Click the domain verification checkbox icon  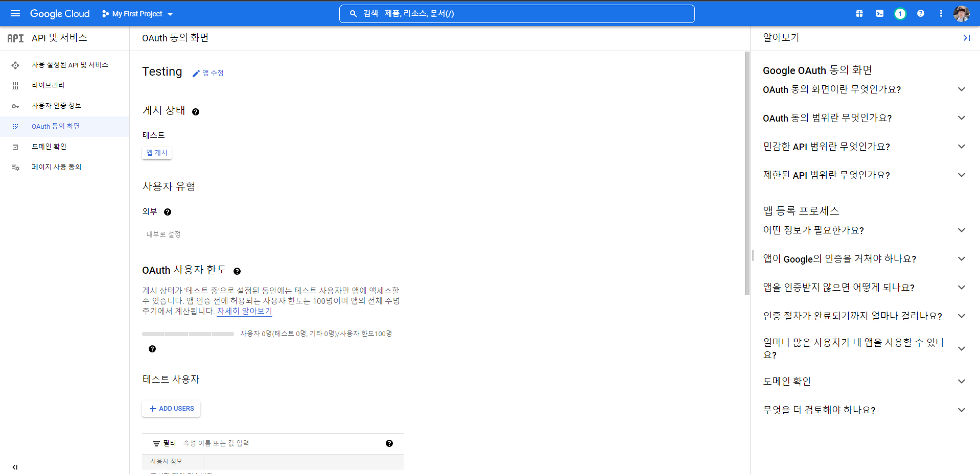15,147
